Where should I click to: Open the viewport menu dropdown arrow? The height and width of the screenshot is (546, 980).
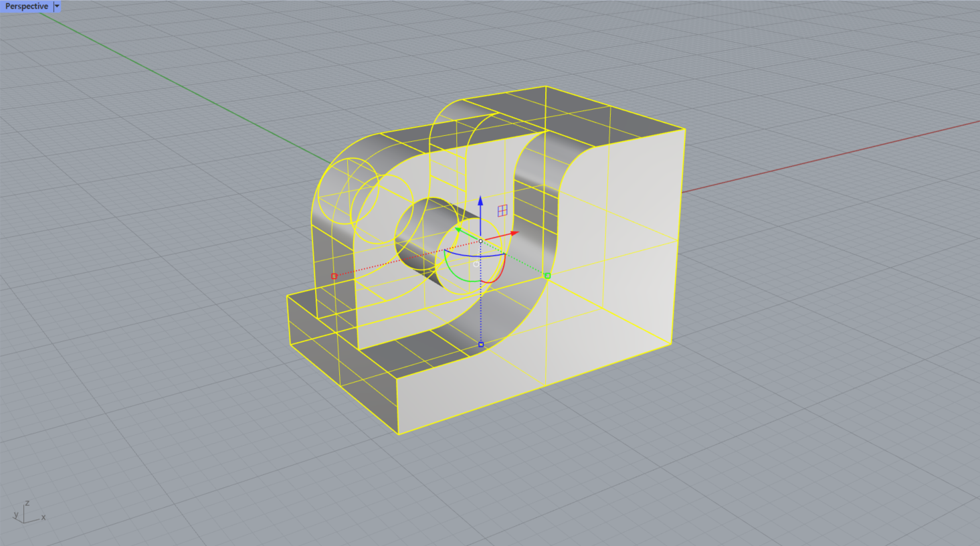click(57, 6)
